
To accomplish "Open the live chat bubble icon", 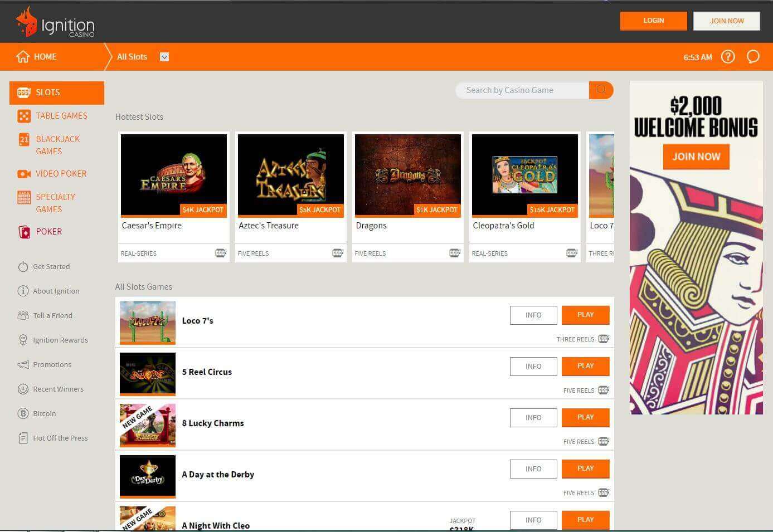I will point(753,57).
